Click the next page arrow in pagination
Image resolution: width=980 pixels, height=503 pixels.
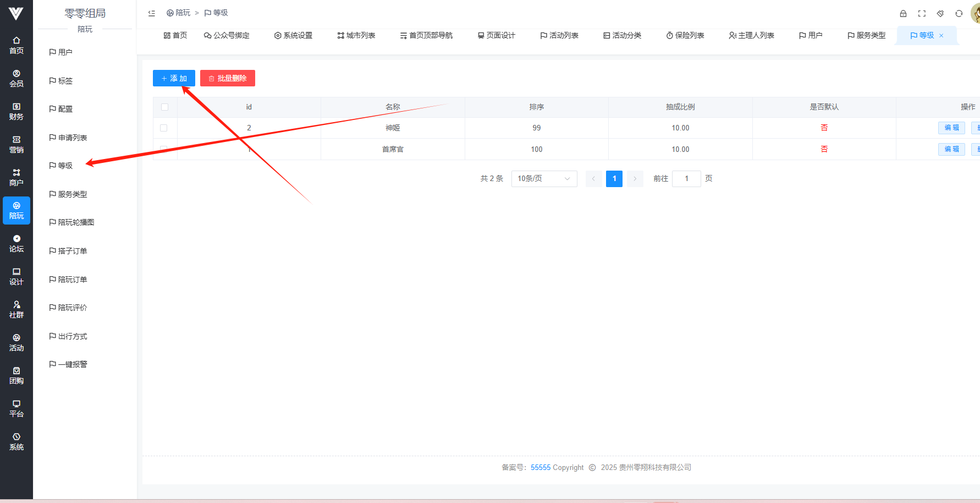tap(635, 179)
